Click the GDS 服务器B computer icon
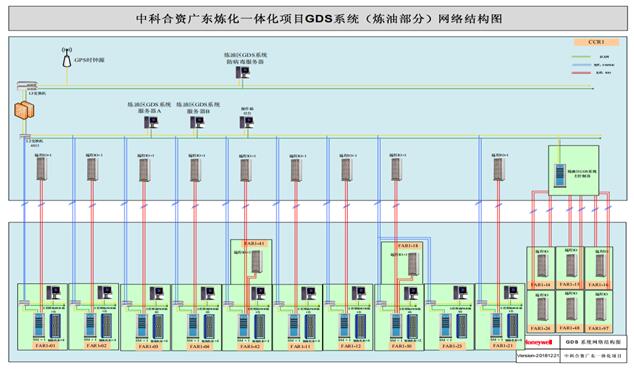This screenshot has height=371, width=634. point(197,122)
